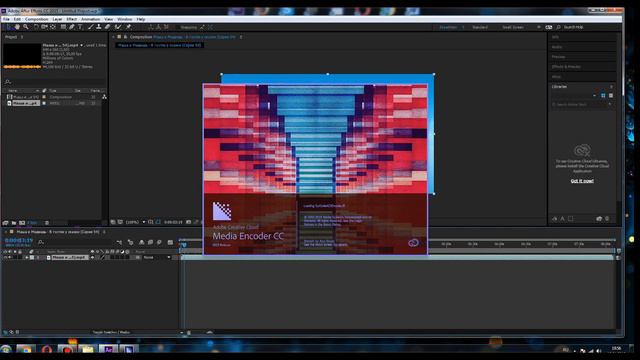Select the Clone Stamp tool

(99, 27)
